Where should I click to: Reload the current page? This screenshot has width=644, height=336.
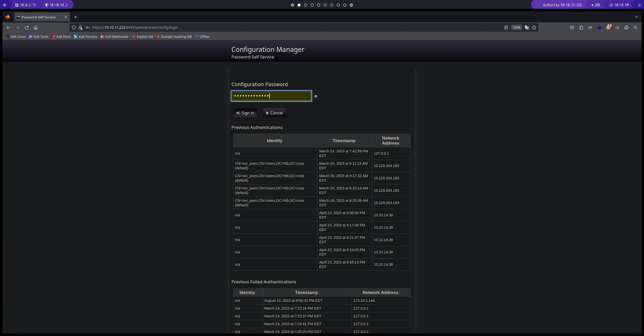pos(27,27)
